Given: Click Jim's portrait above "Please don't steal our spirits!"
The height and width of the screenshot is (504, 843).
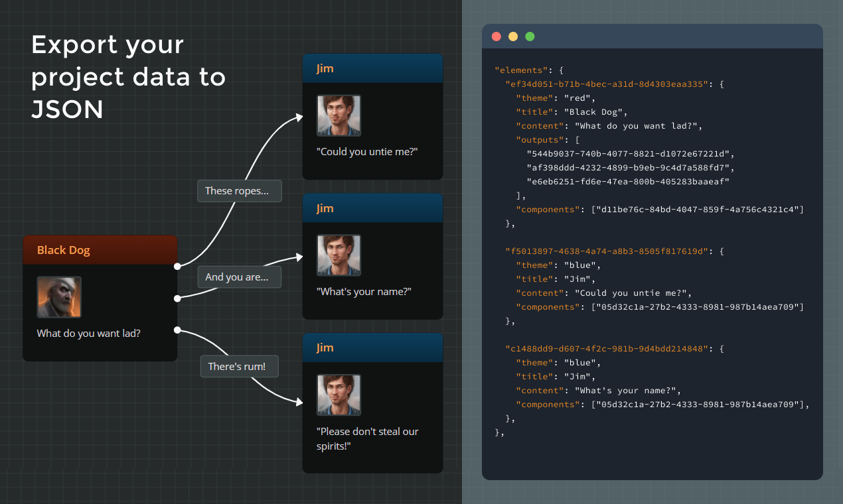Looking at the screenshot, I should click(339, 395).
